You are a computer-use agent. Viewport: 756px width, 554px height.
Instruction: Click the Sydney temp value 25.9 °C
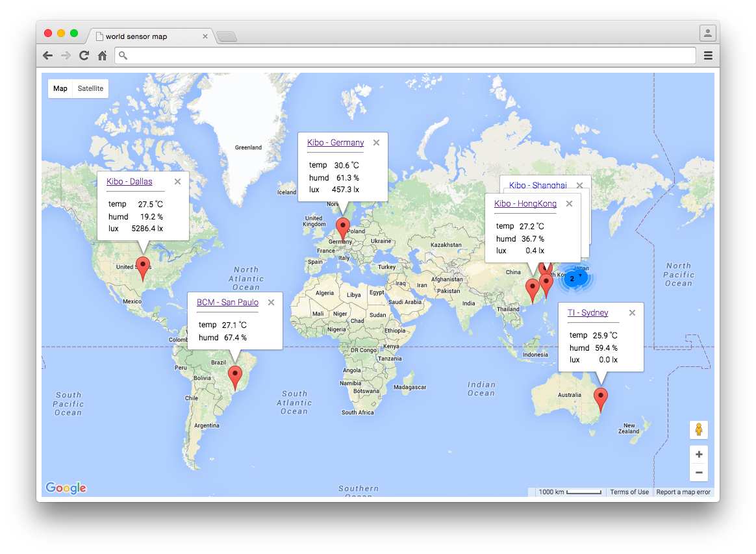[605, 336]
